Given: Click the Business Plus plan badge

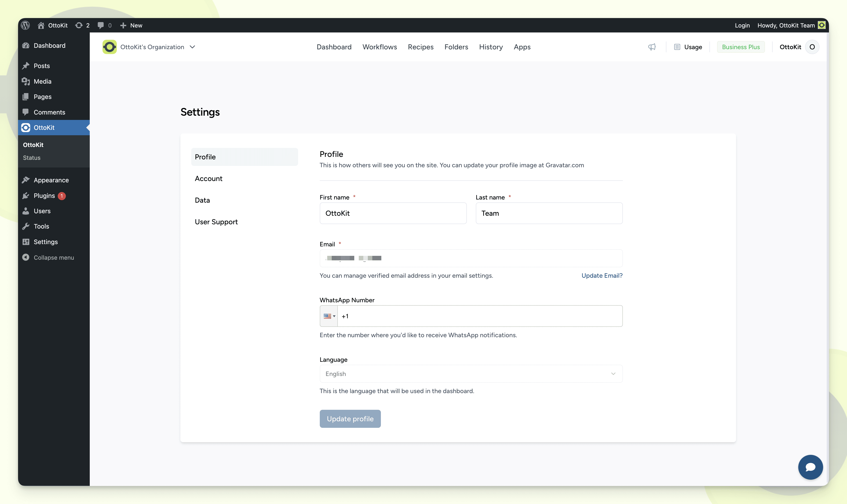Looking at the screenshot, I should point(741,47).
